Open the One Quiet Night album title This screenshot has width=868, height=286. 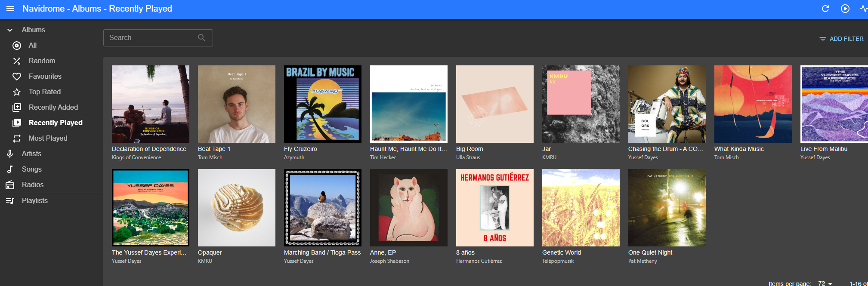coord(650,252)
